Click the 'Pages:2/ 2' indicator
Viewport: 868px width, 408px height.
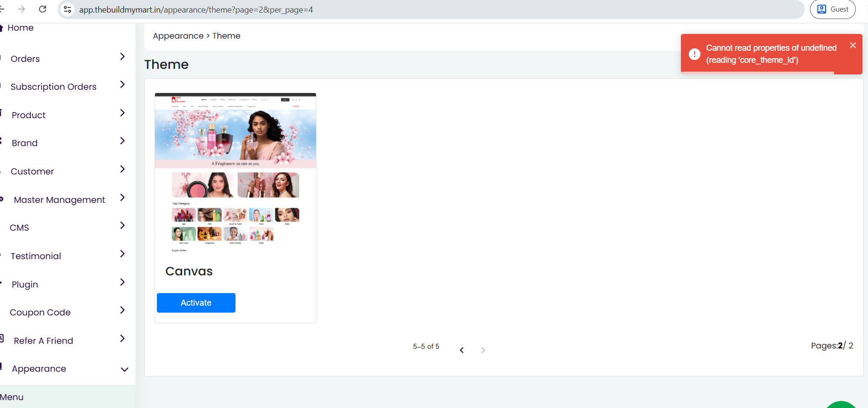(x=832, y=346)
